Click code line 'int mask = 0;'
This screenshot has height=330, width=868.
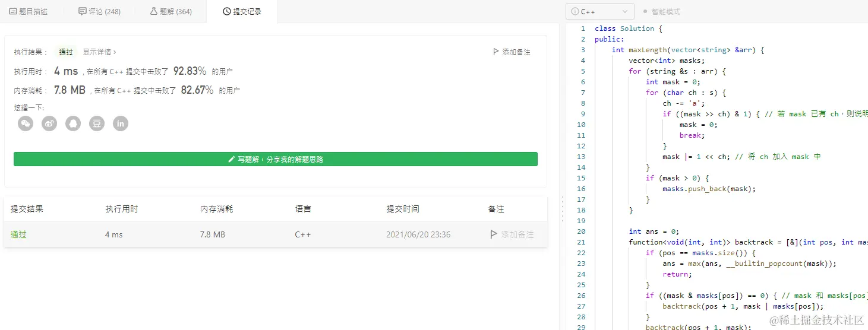[673, 82]
